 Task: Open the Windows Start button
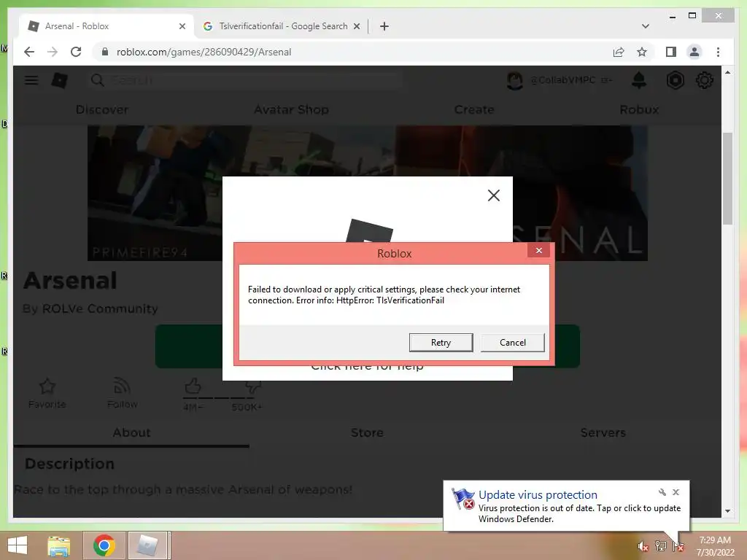[18, 545]
